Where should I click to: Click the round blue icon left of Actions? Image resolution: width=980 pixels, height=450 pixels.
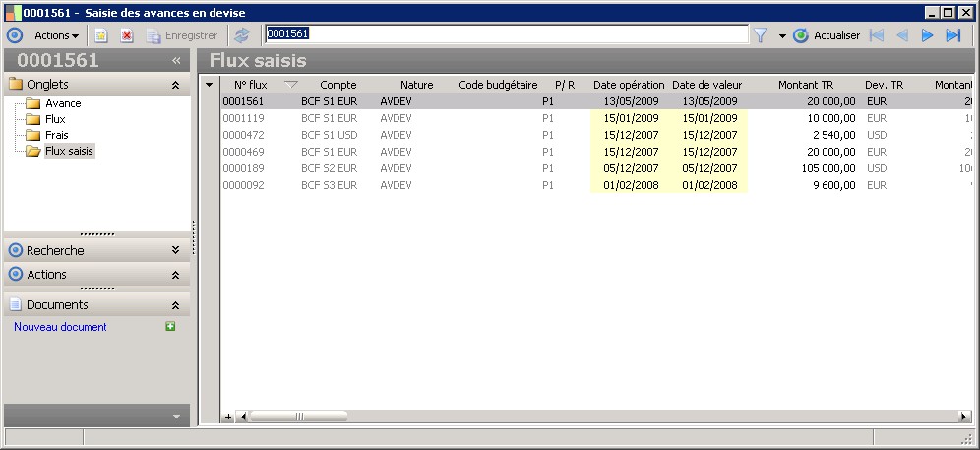click(14, 35)
